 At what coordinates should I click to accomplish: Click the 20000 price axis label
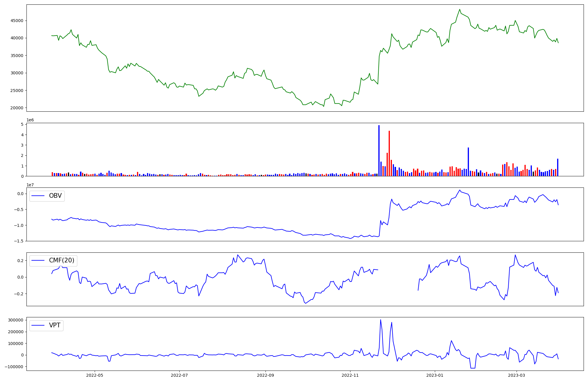17,108
